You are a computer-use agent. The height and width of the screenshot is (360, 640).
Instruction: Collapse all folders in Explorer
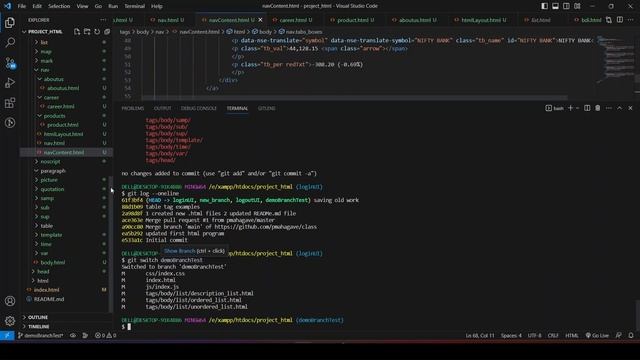point(107,31)
